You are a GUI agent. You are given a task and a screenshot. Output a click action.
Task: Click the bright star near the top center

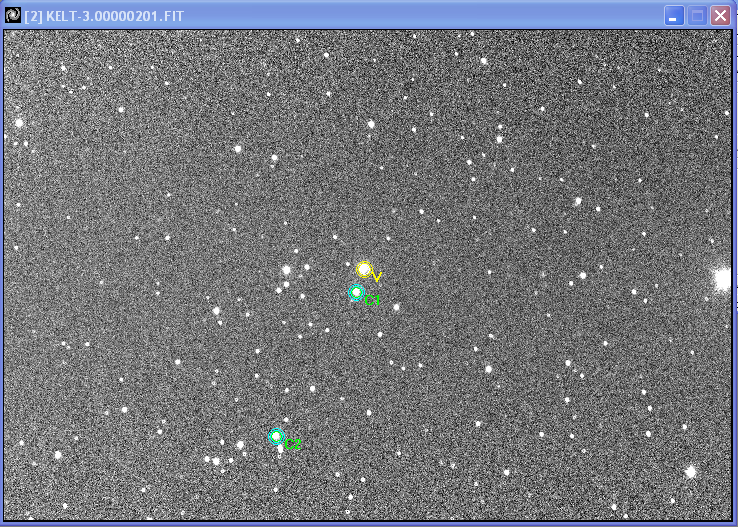click(483, 61)
